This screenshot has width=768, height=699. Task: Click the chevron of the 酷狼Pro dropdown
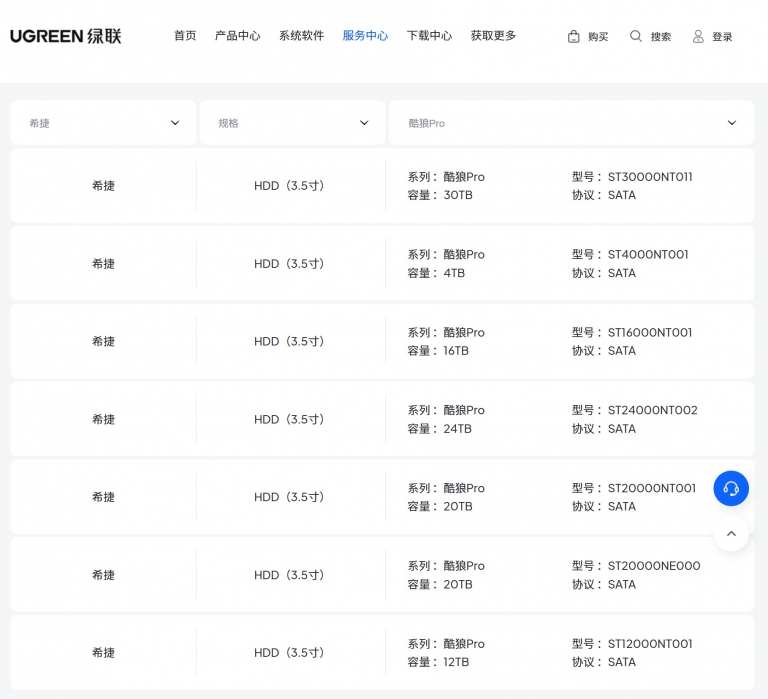tap(732, 123)
